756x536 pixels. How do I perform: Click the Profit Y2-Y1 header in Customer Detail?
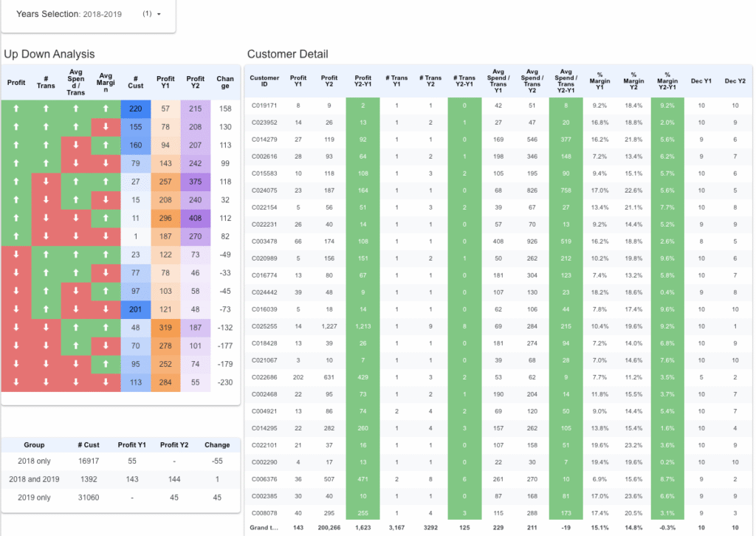[x=363, y=81]
